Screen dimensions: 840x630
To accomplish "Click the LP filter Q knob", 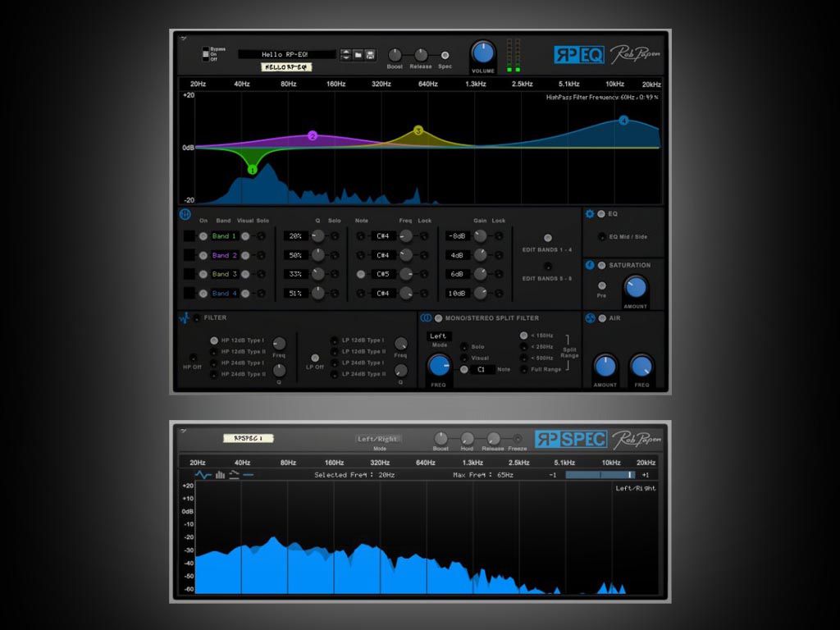I will [x=400, y=371].
